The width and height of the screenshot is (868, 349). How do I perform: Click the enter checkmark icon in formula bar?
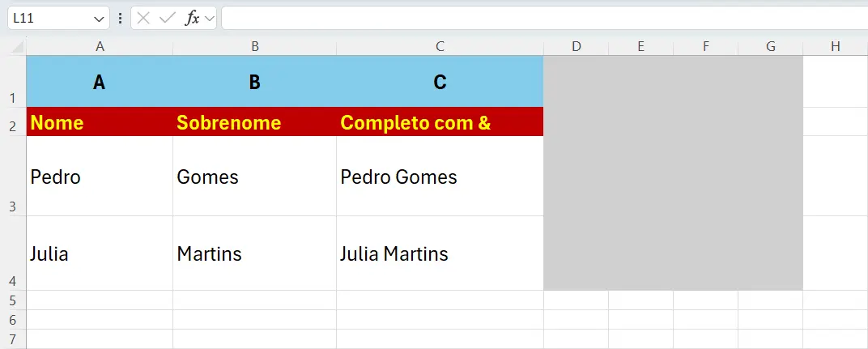coord(167,18)
